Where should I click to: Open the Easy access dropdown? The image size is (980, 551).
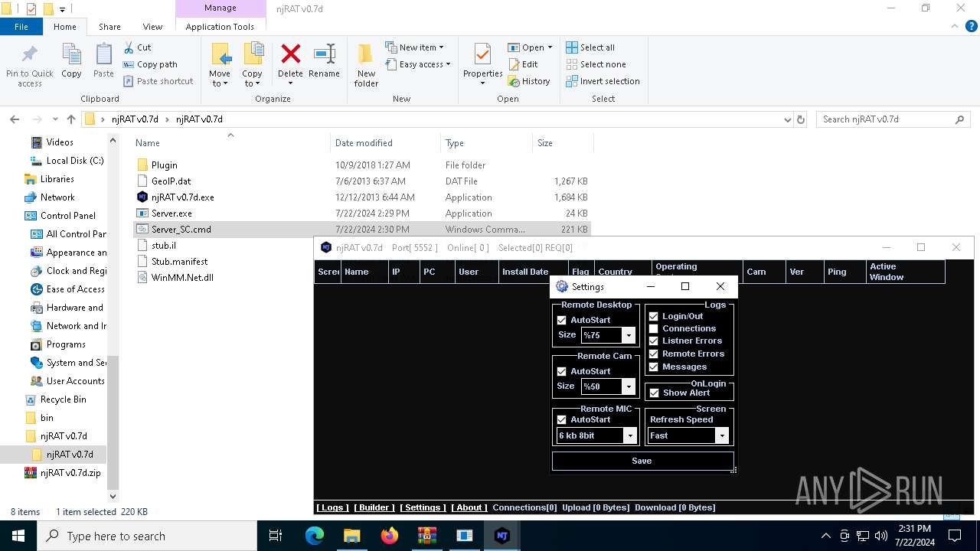417,64
